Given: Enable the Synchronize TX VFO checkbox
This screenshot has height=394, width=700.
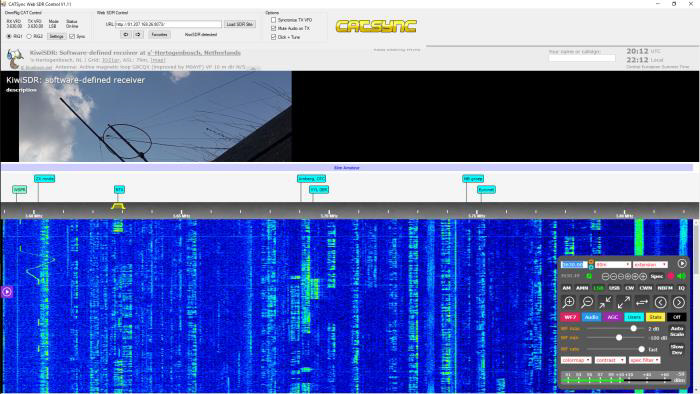Looking at the screenshot, I should [273, 20].
